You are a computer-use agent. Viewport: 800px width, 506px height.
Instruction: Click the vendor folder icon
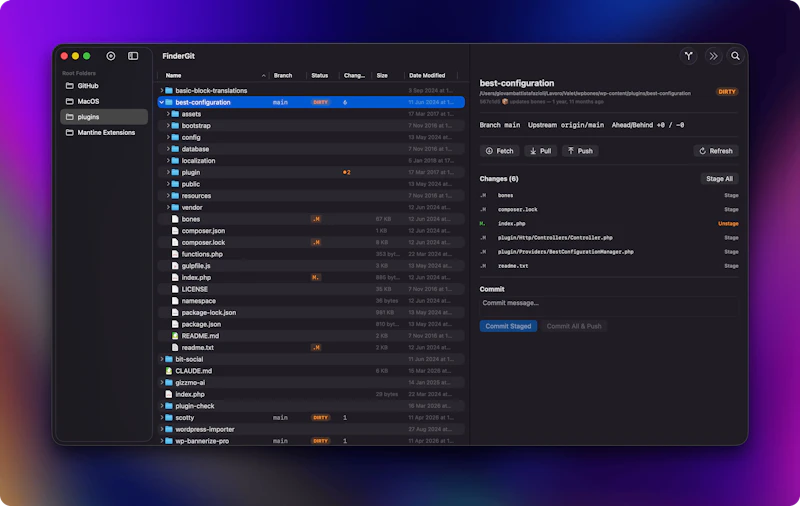[x=175, y=207]
